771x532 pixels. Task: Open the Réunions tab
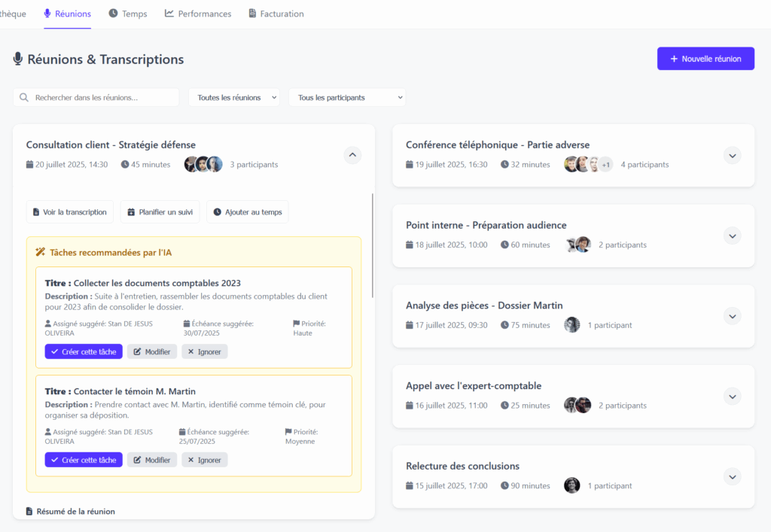point(67,14)
